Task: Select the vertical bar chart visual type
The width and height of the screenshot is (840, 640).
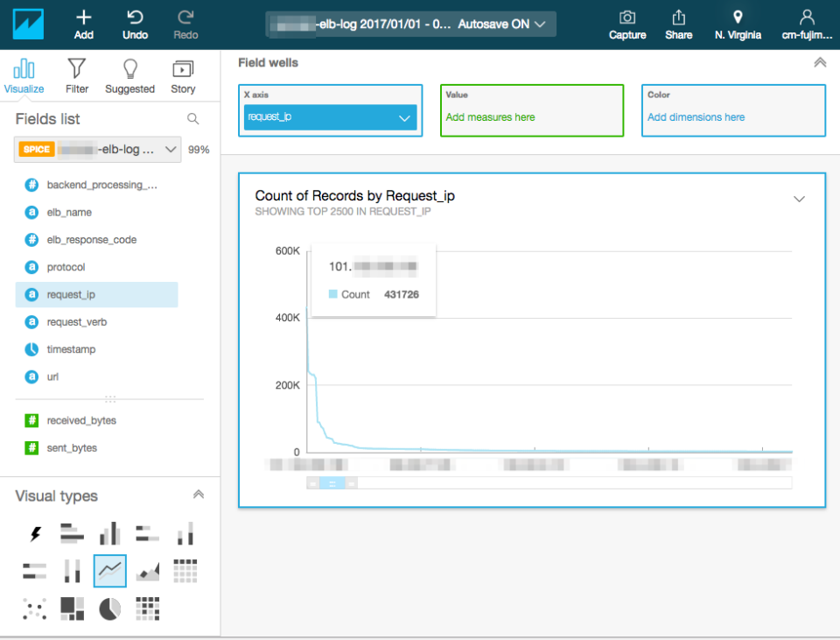Action: coord(109,533)
